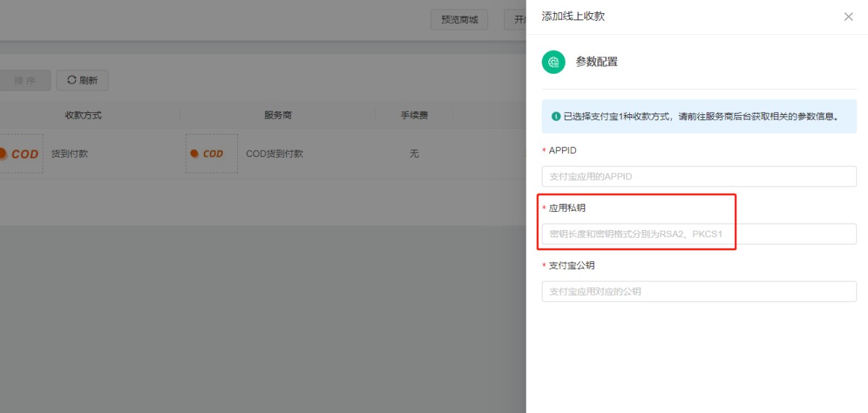Select the 货到付款 payment method text
Screen dimensions: 868x413
coord(69,153)
